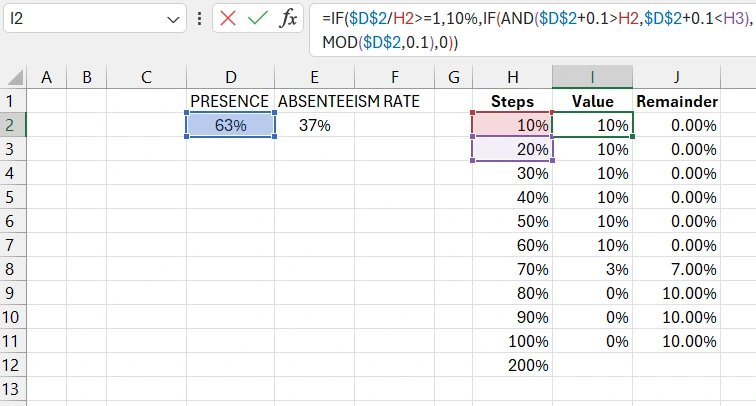Select column D header
The width and height of the screenshot is (756, 406).
tap(231, 77)
